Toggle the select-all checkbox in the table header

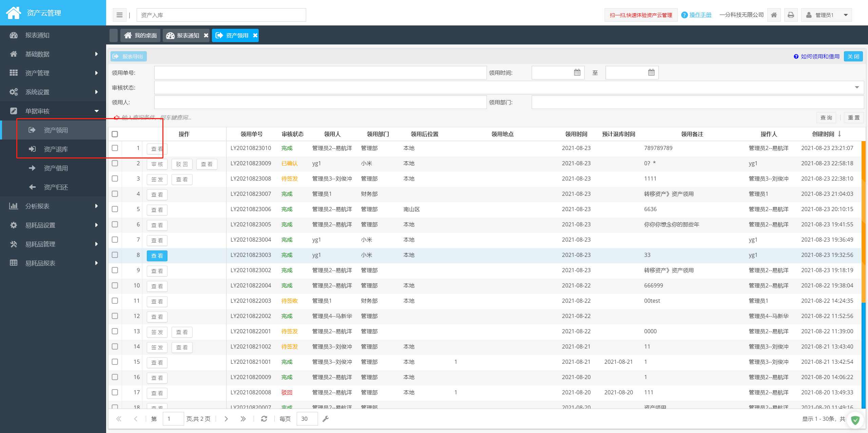(x=115, y=134)
